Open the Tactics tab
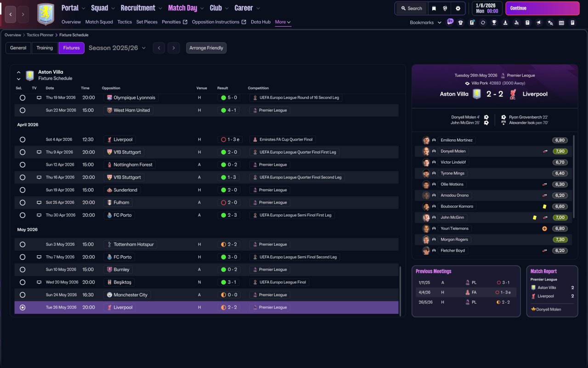The width and height of the screenshot is (588, 368). [x=124, y=22]
